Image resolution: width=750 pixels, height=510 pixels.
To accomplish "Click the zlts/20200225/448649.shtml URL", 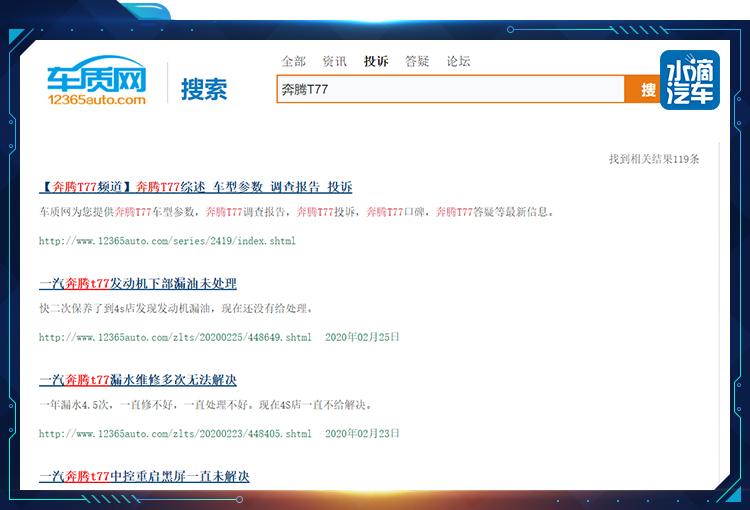I will pyautogui.click(x=175, y=337).
